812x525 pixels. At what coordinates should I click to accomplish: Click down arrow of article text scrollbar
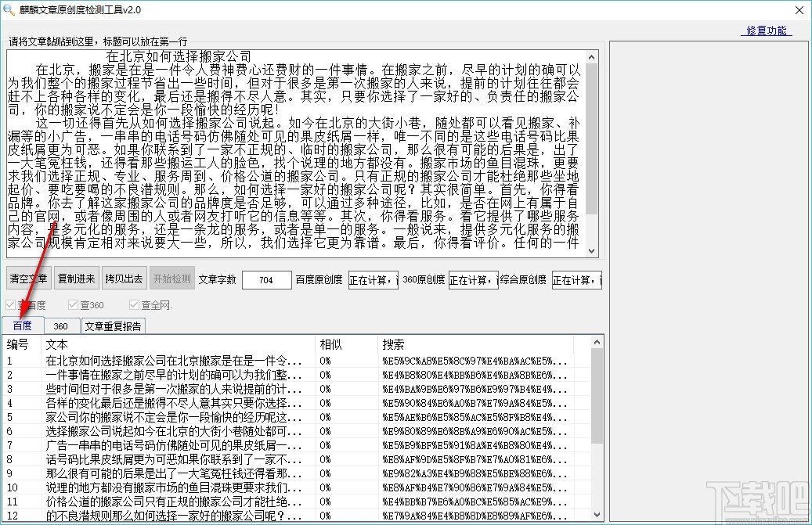click(592, 251)
